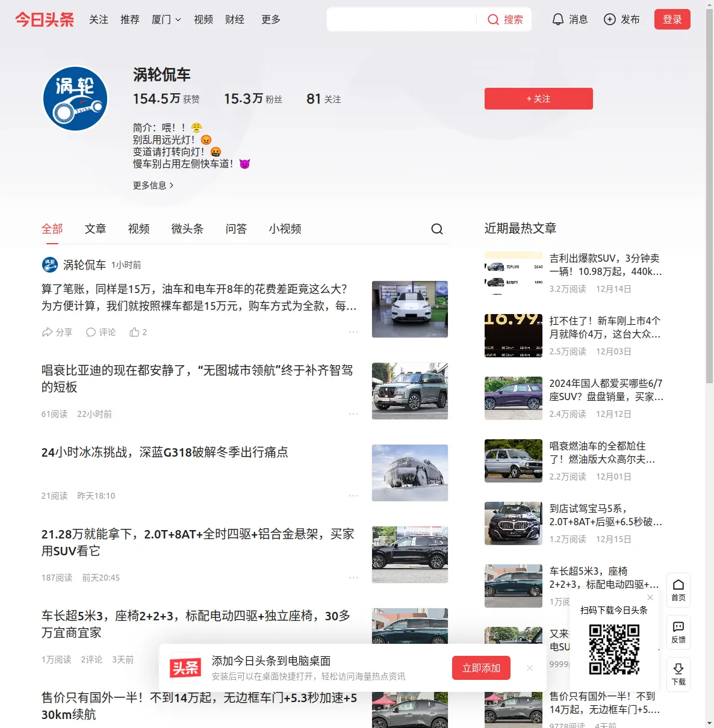Click white car thumbnail of 算了笔账 post
Image resolution: width=714 pixels, height=728 pixels.
[x=410, y=309]
